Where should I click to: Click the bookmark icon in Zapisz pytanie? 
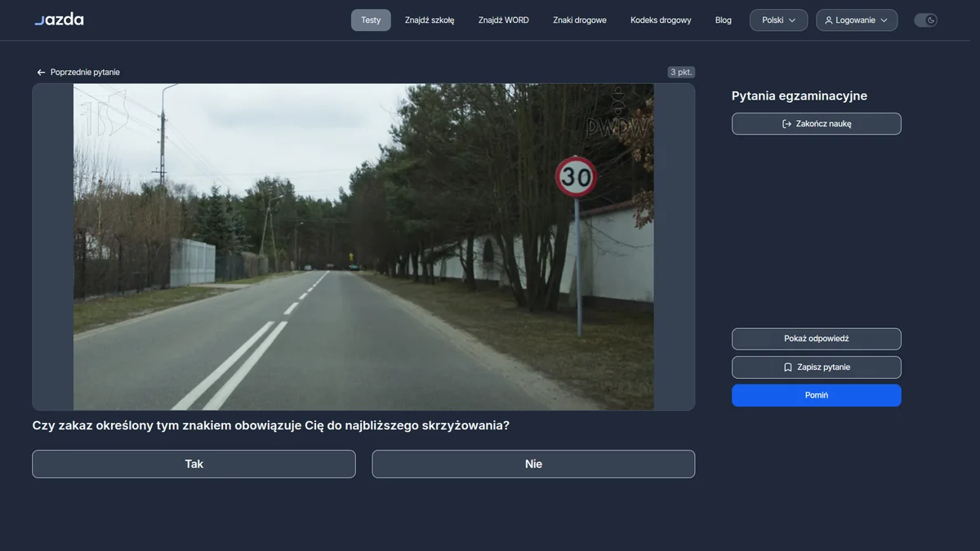click(x=788, y=367)
